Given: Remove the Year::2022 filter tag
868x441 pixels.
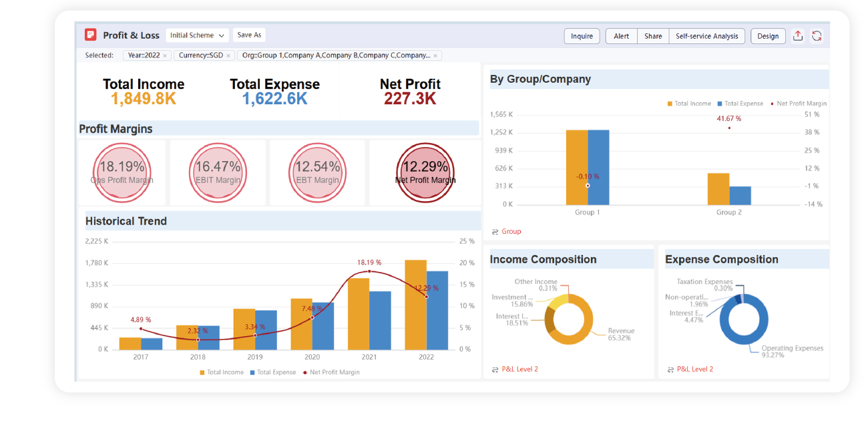Looking at the screenshot, I should tap(165, 56).
